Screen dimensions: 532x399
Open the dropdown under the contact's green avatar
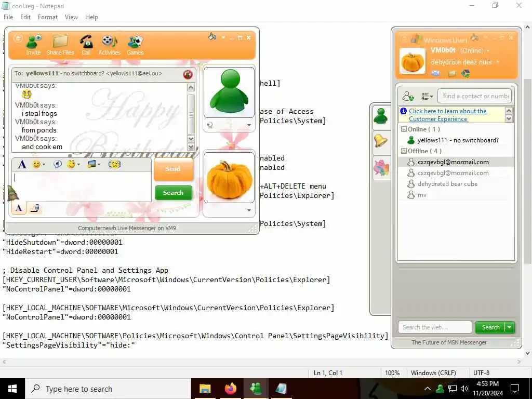point(249,125)
